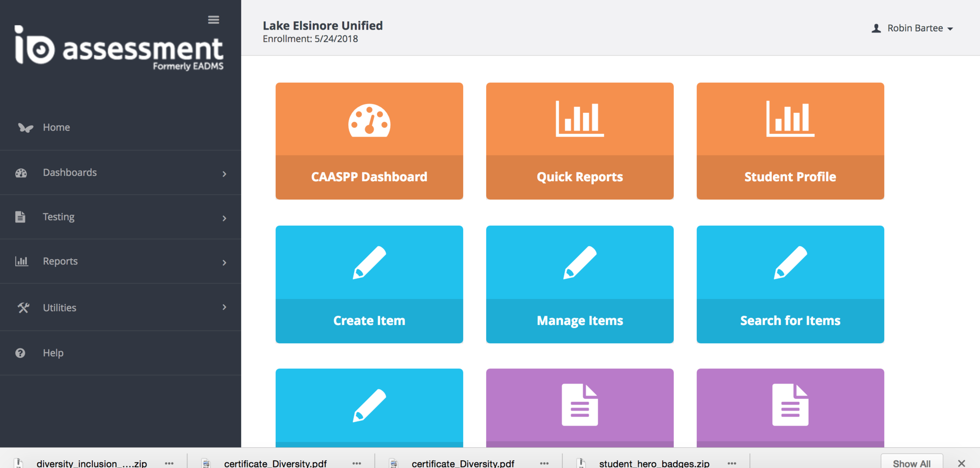This screenshot has height=468, width=980.
Task: Expand the Testing sidebar submenu
Action: (x=120, y=217)
